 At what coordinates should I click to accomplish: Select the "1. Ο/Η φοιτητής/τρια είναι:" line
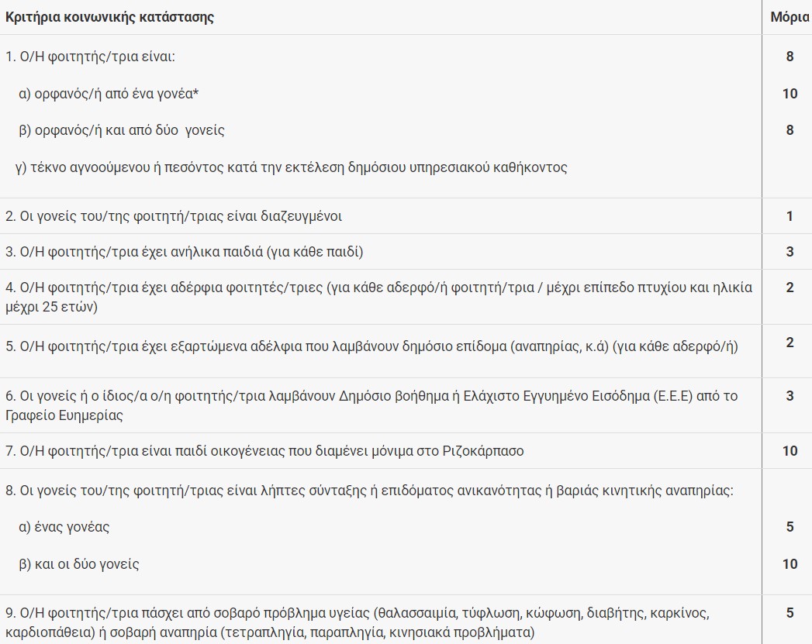(x=92, y=57)
